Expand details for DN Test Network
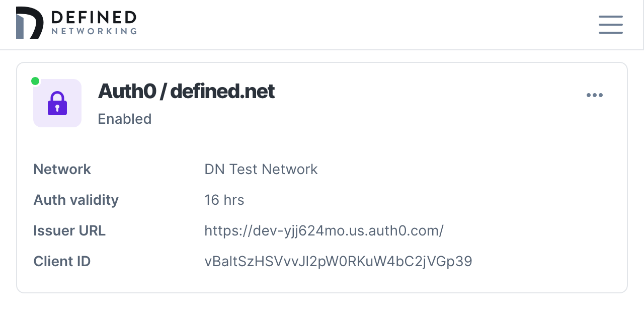The height and width of the screenshot is (317, 644). [x=261, y=169]
